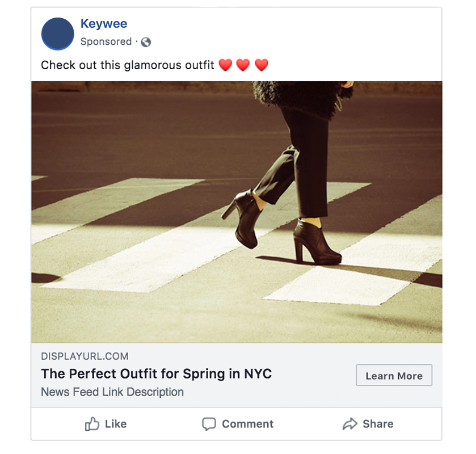Click the Share arrow icon

[x=350, y=424]
